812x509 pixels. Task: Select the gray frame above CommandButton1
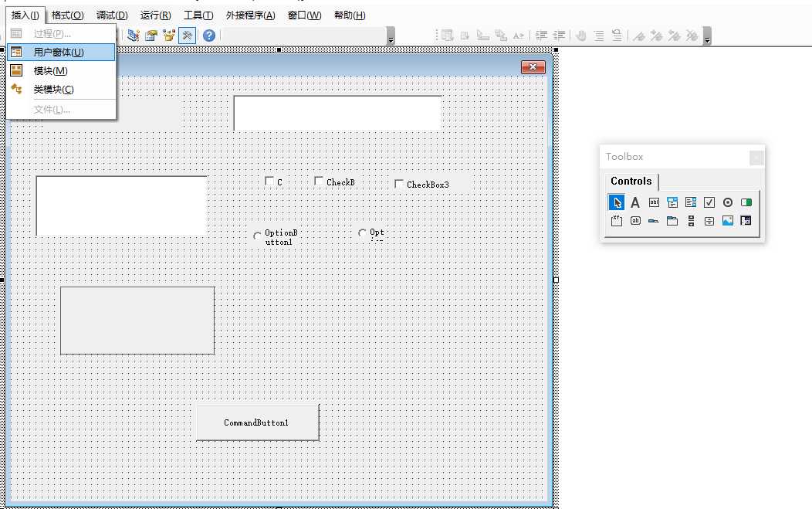pyautogui.click(x=137, y=321)
